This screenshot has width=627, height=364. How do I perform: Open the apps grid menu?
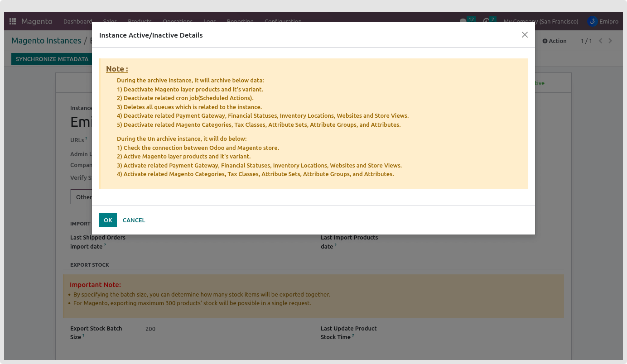point(13,21)
